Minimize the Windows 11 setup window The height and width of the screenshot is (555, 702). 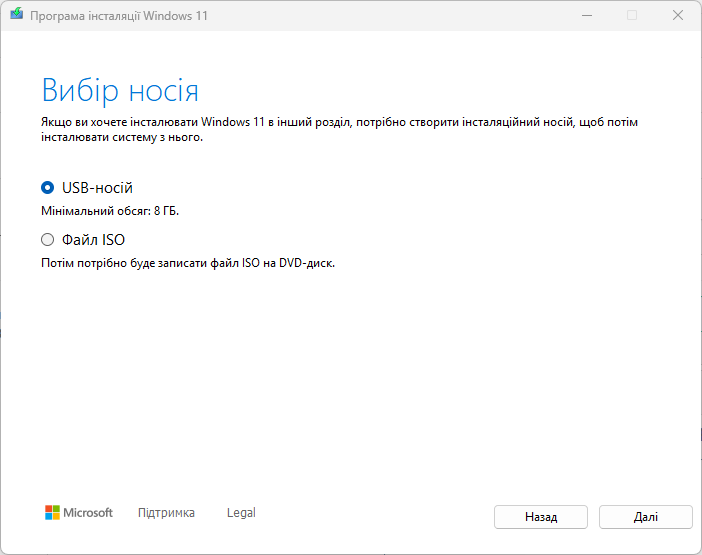click(585, 16)
